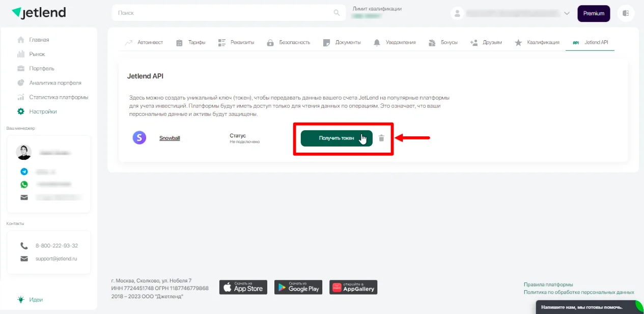Open the Telegram manager contact icon
Screen dimensions: 644x314
(x=24, y=172)
